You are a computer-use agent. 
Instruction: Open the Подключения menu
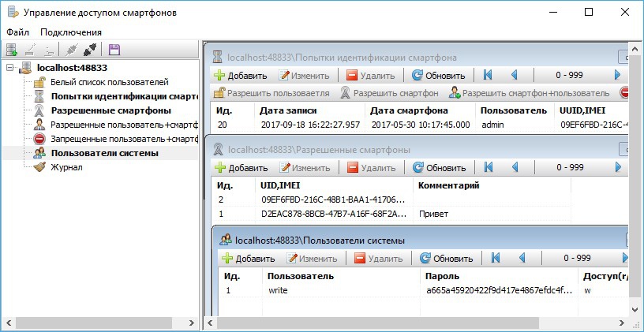pyautogui.click(x=71, y=32)
